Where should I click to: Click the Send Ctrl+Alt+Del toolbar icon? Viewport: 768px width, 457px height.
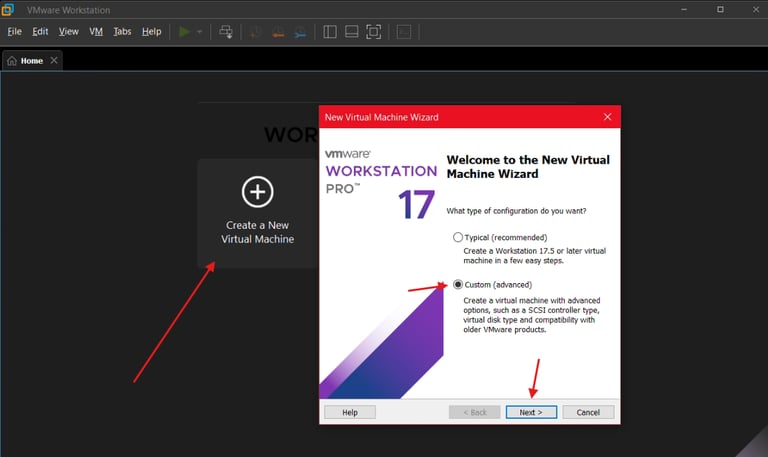[x=226, y=32]
